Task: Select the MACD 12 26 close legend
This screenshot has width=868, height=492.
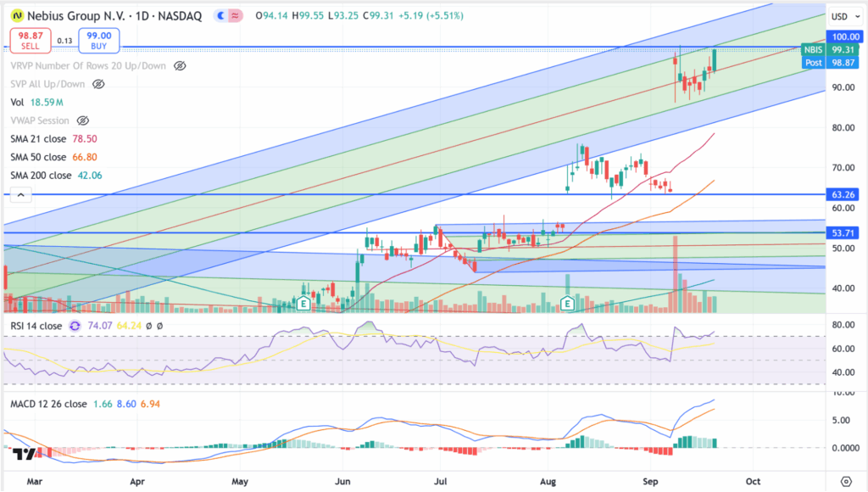Action: pyautogui.click(x=48, y=404)
